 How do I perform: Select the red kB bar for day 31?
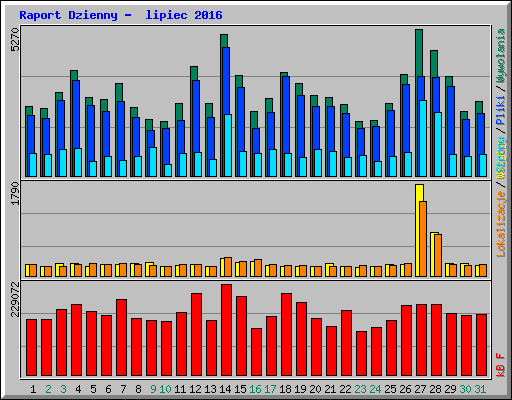[481, 345]
